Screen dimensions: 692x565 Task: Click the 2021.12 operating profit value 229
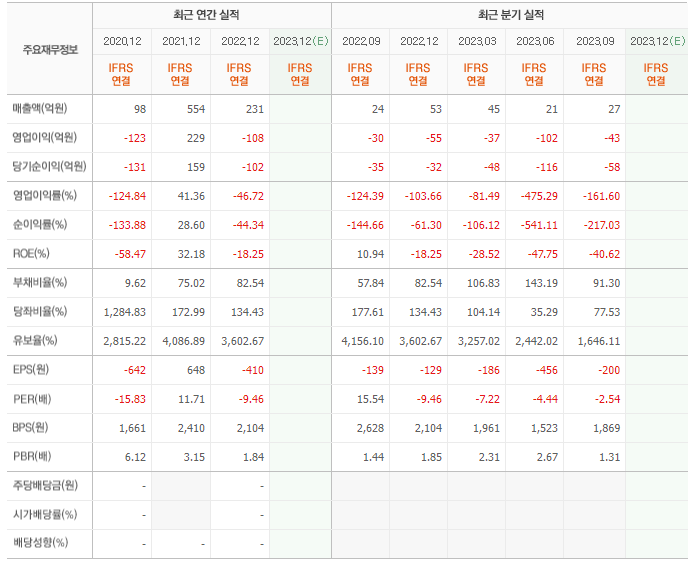click(x=196, y=138)
